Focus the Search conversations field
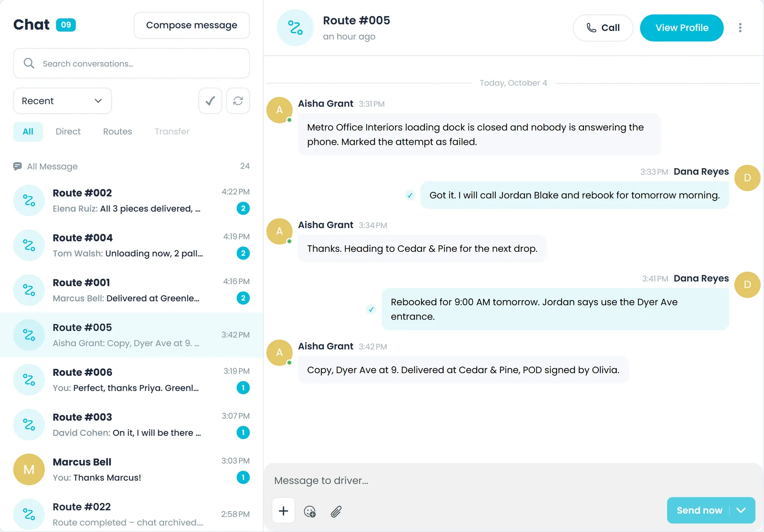This screenshot has width=764, height=532. (131, 63)
